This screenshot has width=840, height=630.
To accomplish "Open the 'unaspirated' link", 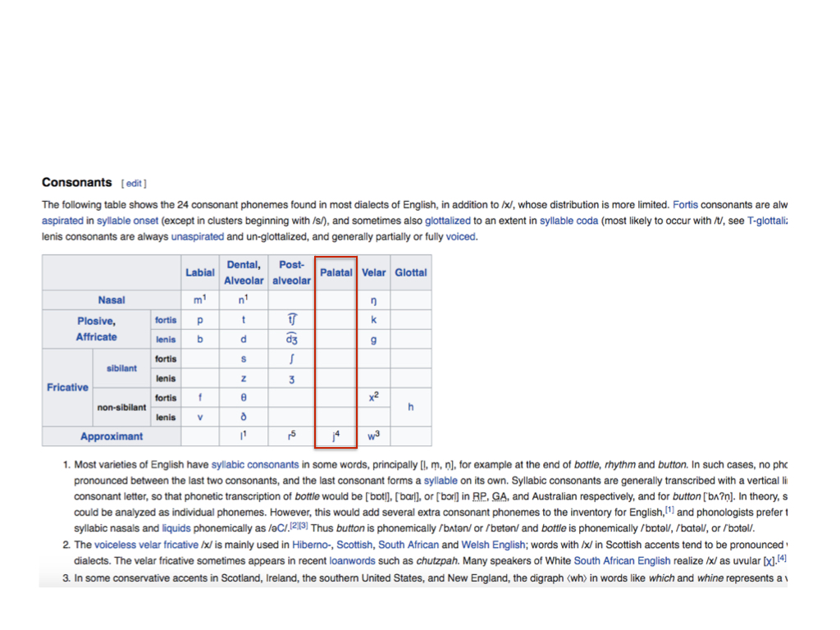I will point(197,237).
